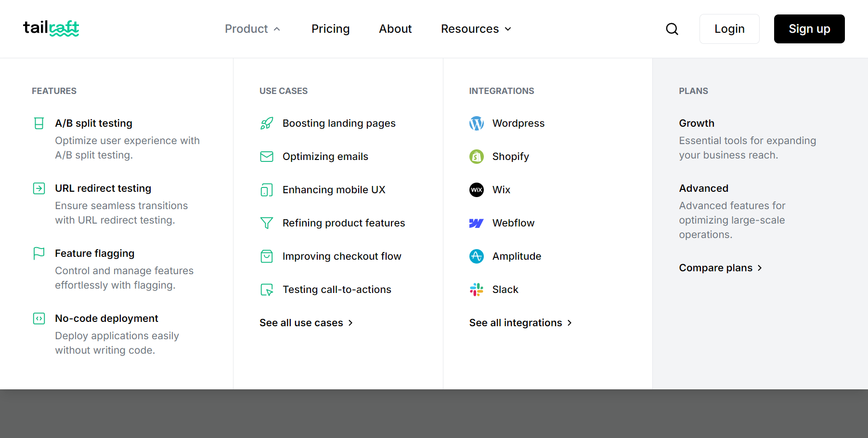Click the tailcraft logo

(x=51, y=28)
